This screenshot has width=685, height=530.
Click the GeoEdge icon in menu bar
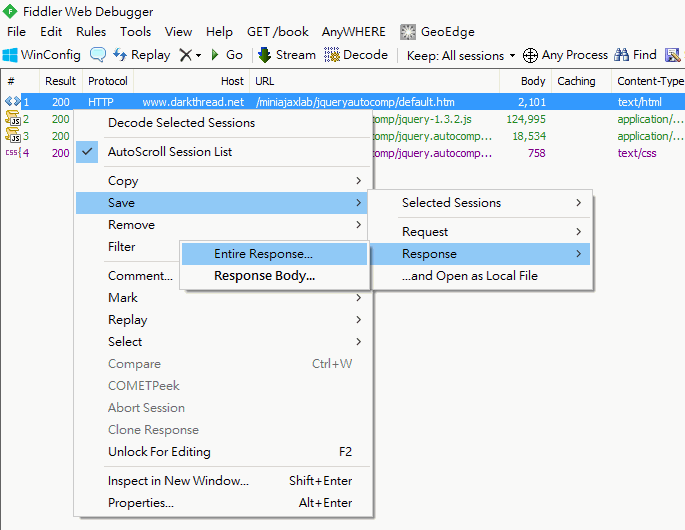point(408,32)
